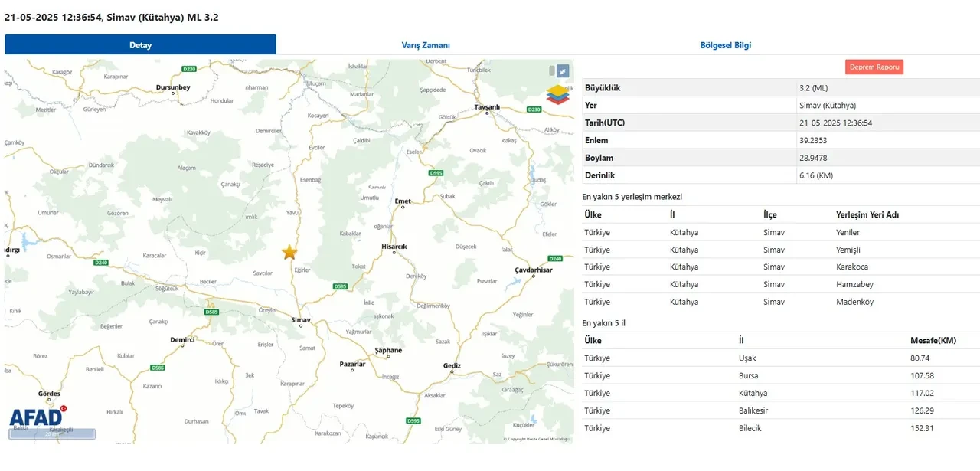980x471 pixels.
Task: Click the Hisarcık town label on map
Action: pos(394,246)
